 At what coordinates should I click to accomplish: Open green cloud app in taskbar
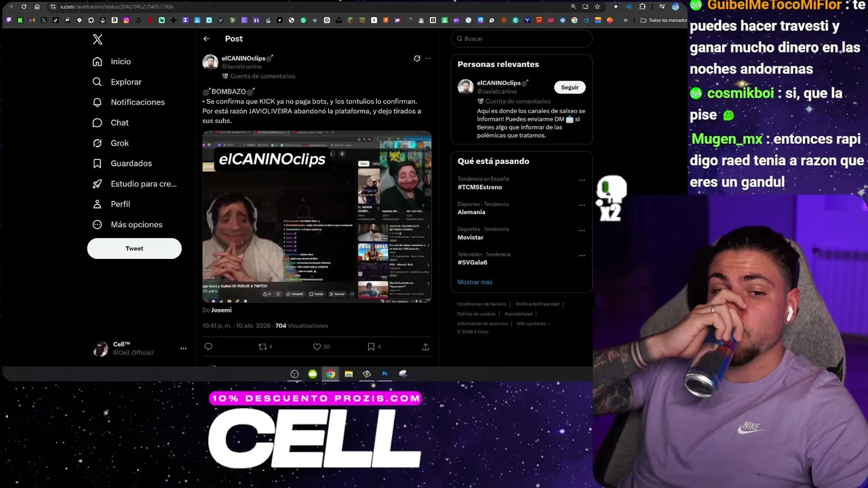313,374
